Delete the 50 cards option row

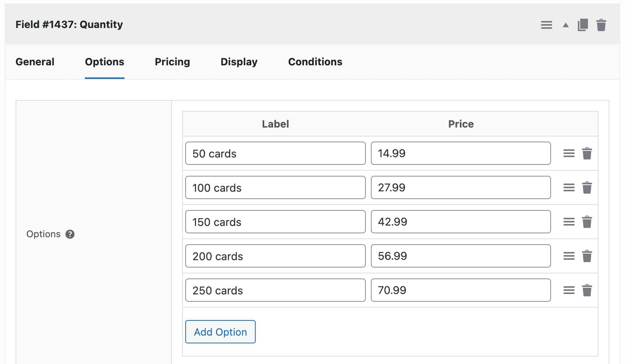(587, 153)
